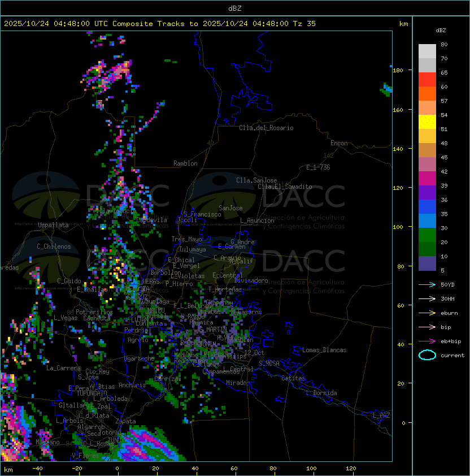Click the Clla.El_Cavadito map label
Image resolution: width=470 pixels, height=476 pixels.
[285, 187]
